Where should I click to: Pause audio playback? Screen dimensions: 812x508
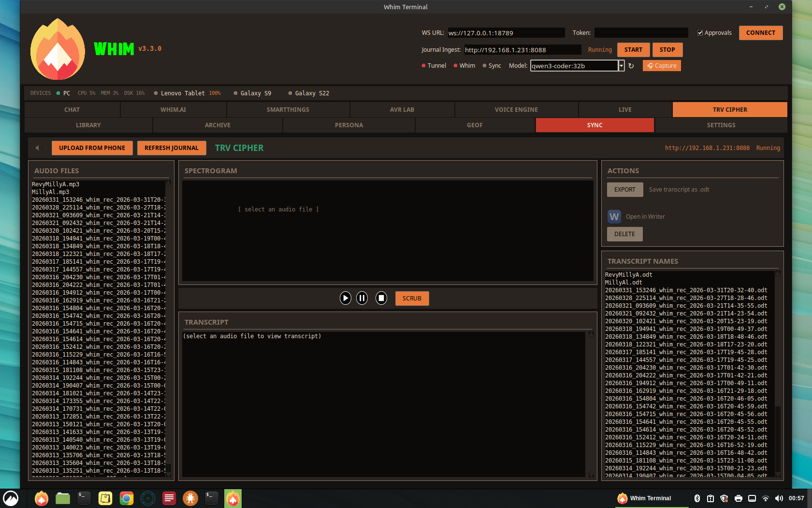pyautogui.click(x=362, y=298)
